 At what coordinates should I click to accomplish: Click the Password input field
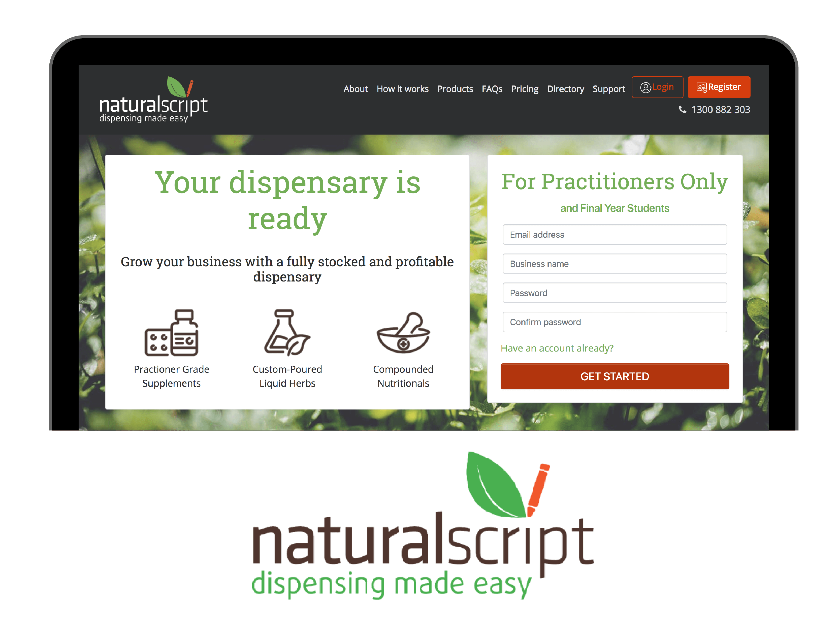click(614, 293)
